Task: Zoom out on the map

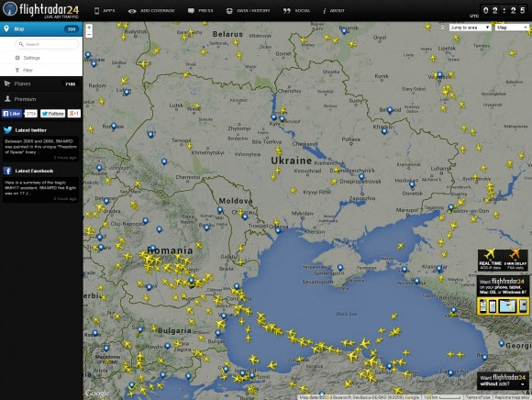Action: click(x=89, y=34)
